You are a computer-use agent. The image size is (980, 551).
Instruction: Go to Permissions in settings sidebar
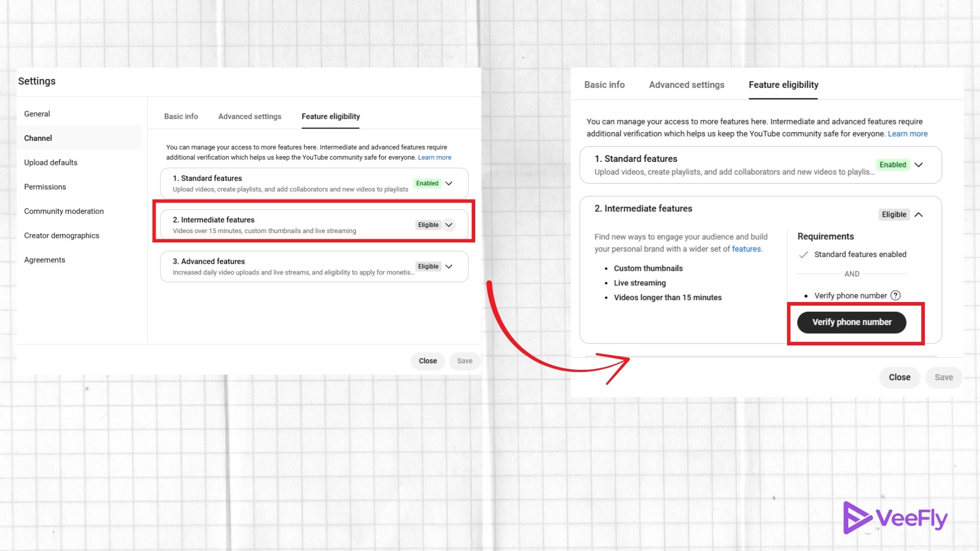click(x=45, y=187)
